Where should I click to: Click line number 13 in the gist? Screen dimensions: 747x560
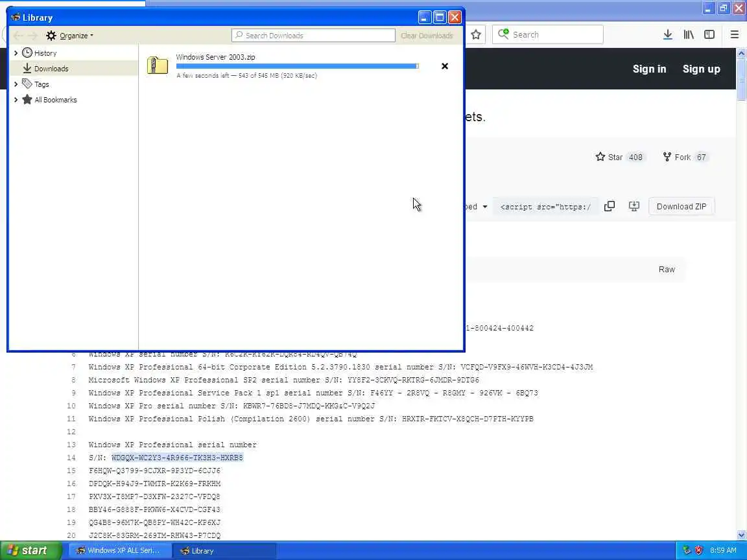[71, 445]
